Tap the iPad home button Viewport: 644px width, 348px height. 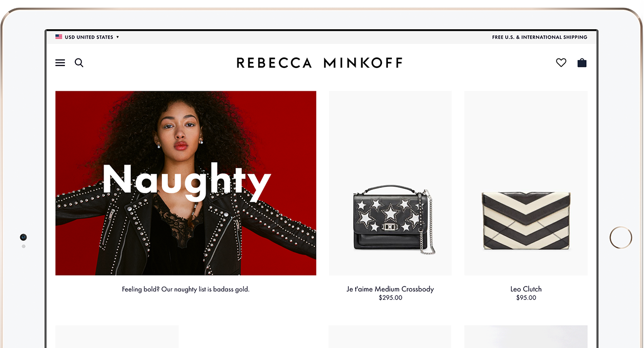click(x=621, y=237)
